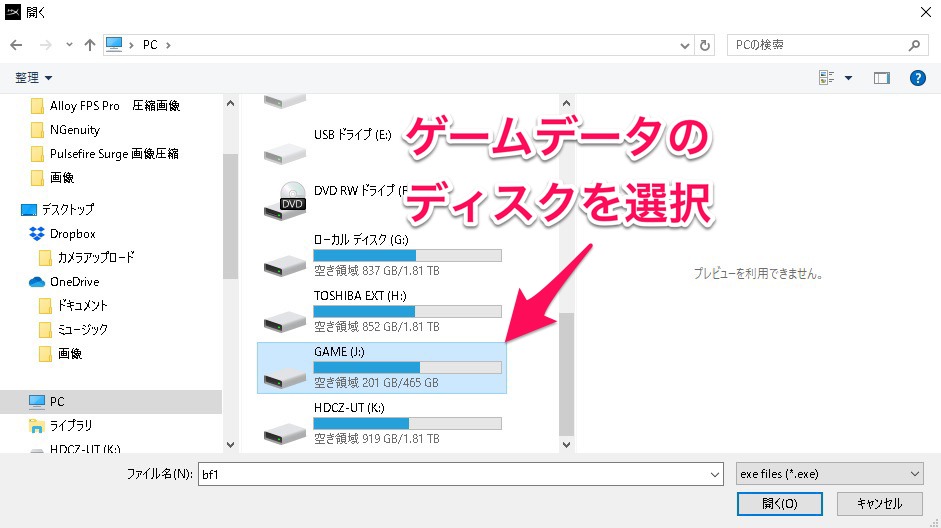
Task: Click キャンセル button
Action: 879,503
